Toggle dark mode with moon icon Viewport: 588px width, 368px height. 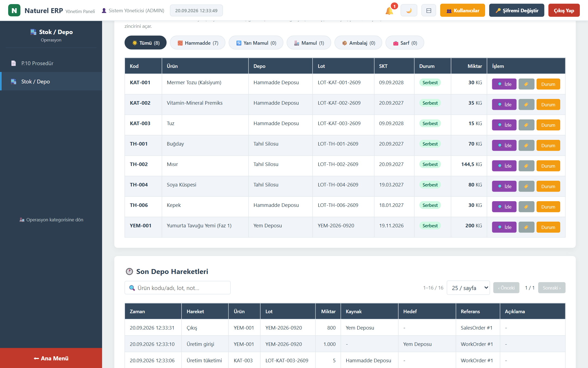point(409,11)
